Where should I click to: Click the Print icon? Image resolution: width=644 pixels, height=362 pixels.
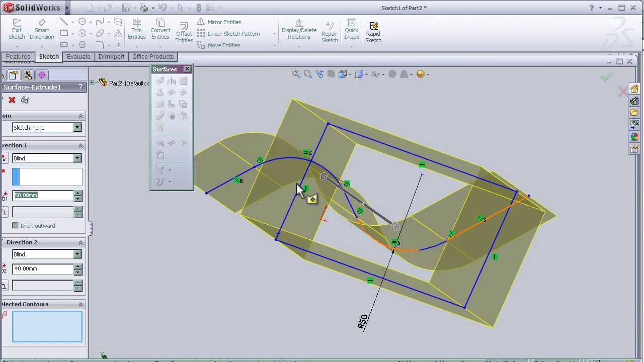pyautogui.click(x=144, y=8)
